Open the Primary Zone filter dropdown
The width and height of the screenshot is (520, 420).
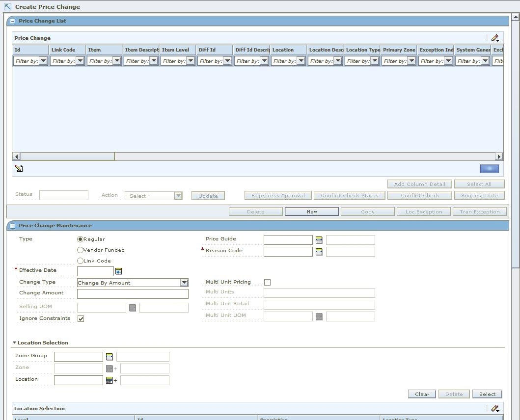tap(411, 61)
